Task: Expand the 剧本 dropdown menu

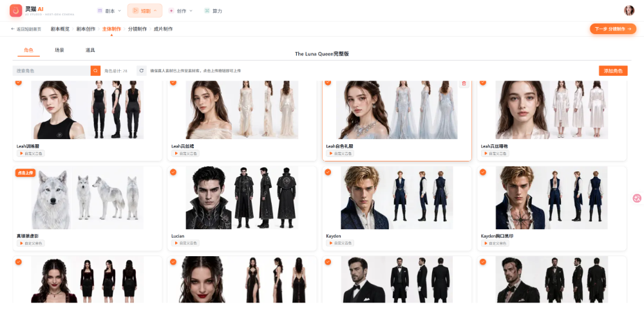Action: click(x=109, y=11)
